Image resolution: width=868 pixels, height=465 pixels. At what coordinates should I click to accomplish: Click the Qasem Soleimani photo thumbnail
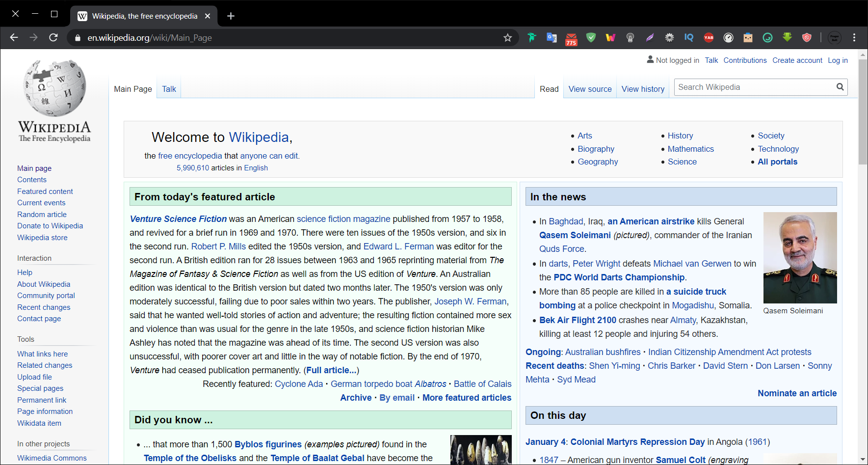[x=800, y=258]
